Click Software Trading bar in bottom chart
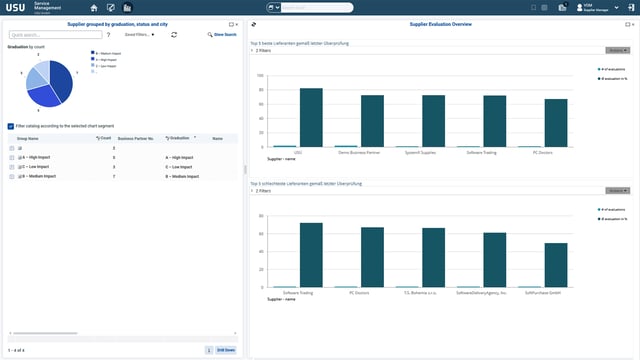The image size is (640, 360). [x=311, y=255]
